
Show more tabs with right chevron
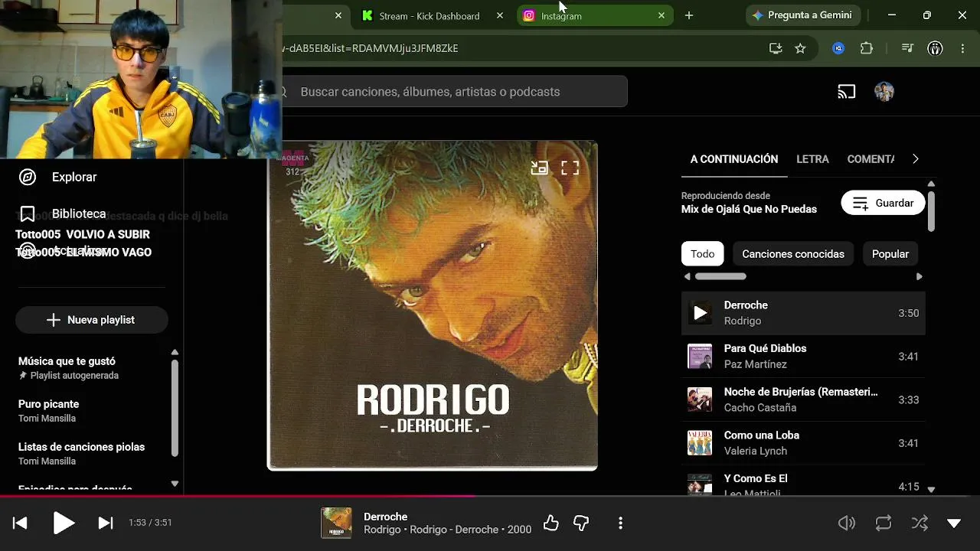point(915,159)
